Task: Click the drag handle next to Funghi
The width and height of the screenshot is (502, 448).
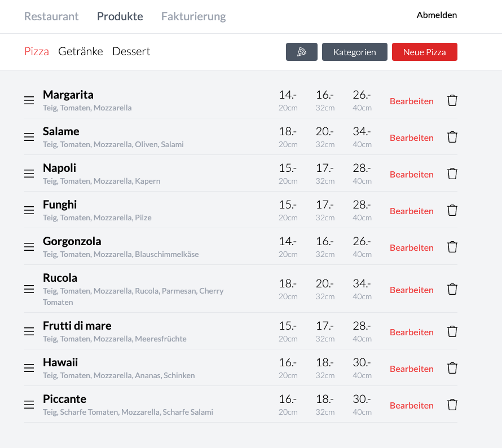Action: (x=29, y=210)
